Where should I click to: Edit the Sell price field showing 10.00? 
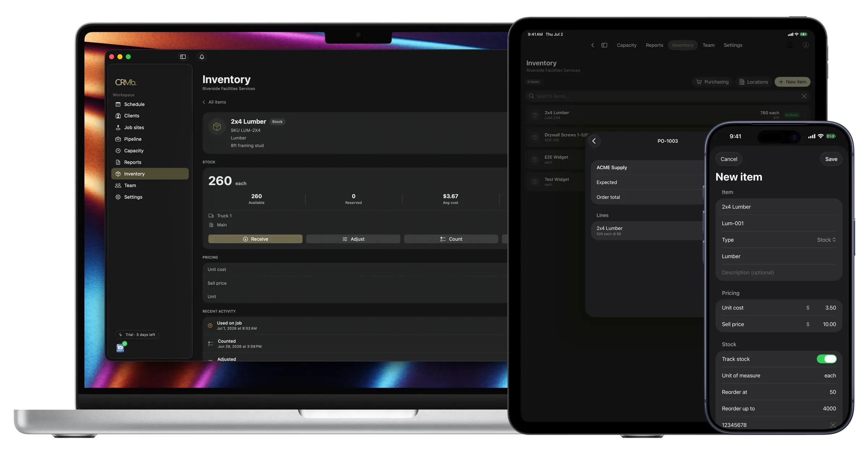[779, 324]
